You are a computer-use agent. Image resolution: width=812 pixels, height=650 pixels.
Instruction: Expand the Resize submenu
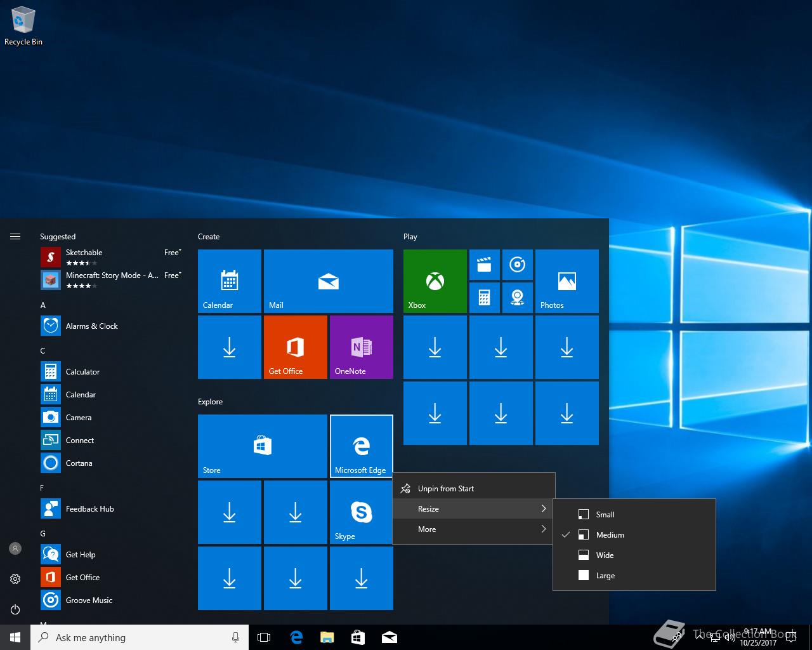[x=474, y=509]
